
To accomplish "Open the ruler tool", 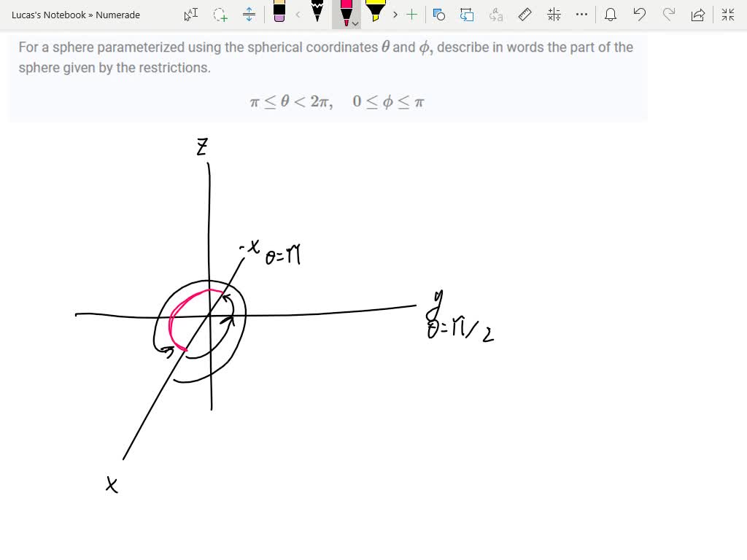I will (x=525, y=15).
